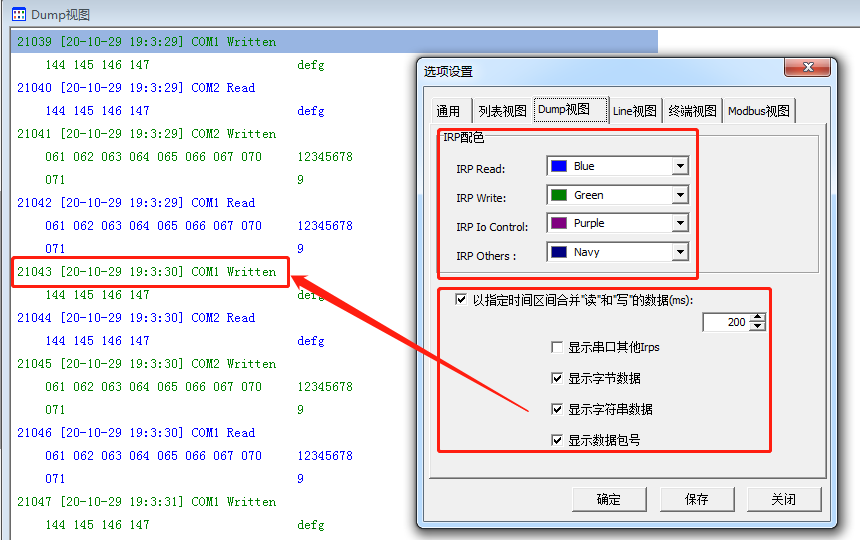The width and height of the screenshot is (860, 540).
Task: Click the 关闭 button
Action: click(x=783, y=499)
